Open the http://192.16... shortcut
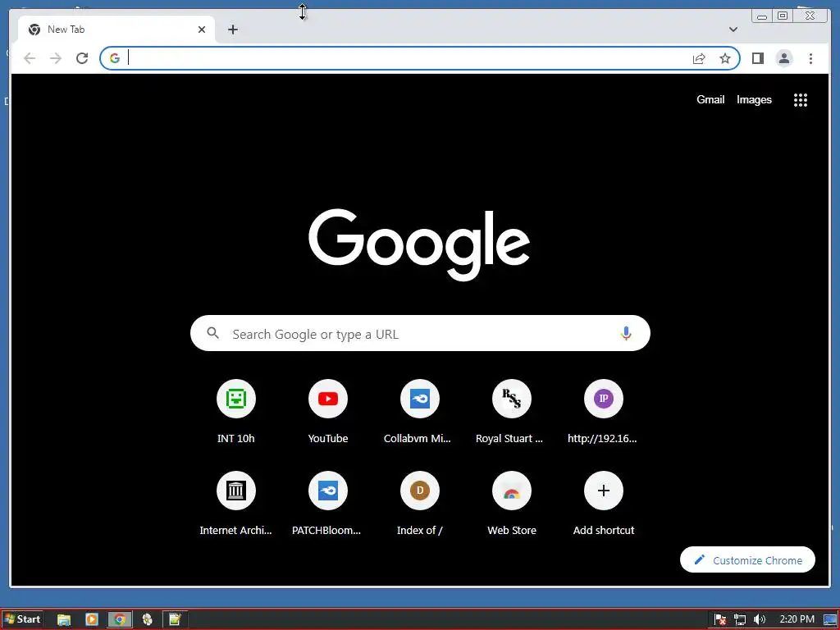 [x=603, y=412]
